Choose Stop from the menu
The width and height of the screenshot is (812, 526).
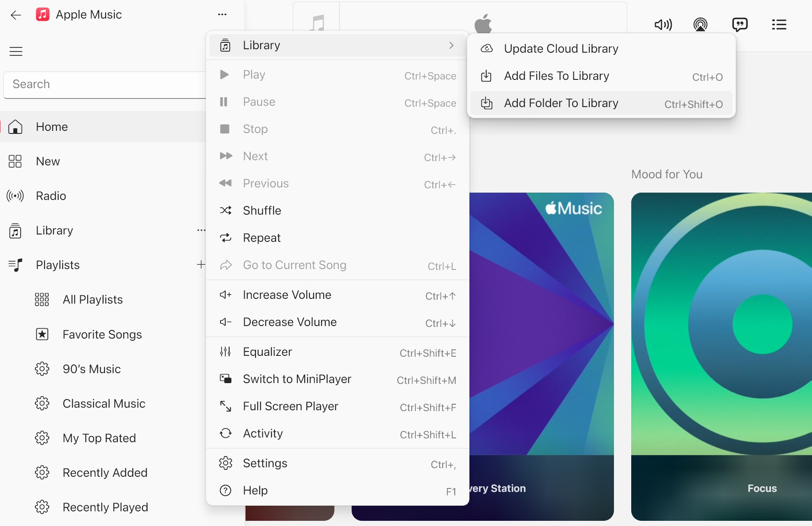337,129
